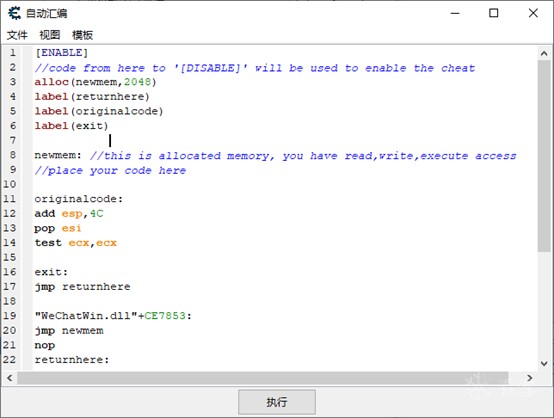Viewport: 554px width, 418px height.
Task: Click the horizontal scrollbar thumb
Action: click(263, 378)
